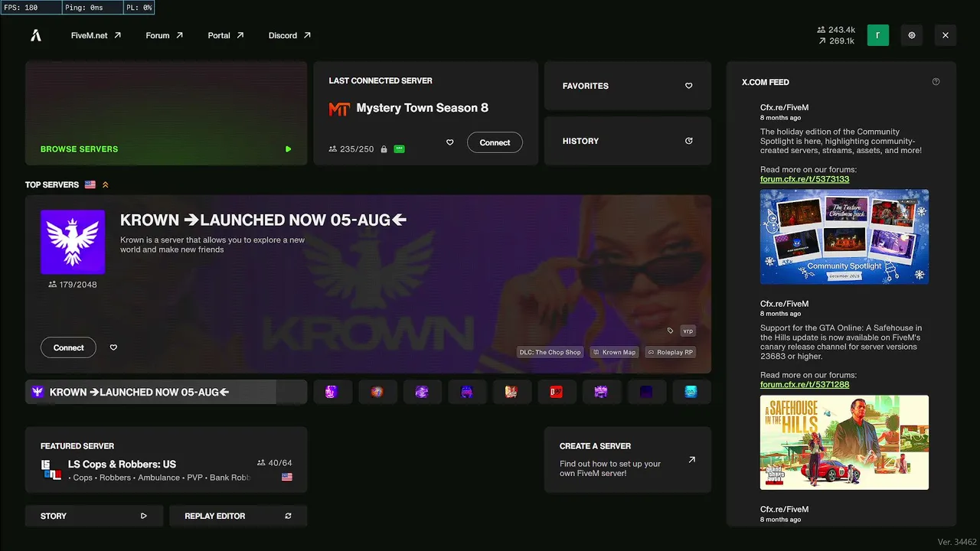Viewport: 980px width, 551px height.
Task: Select the red D99 server icon
Action: (557, 392)
